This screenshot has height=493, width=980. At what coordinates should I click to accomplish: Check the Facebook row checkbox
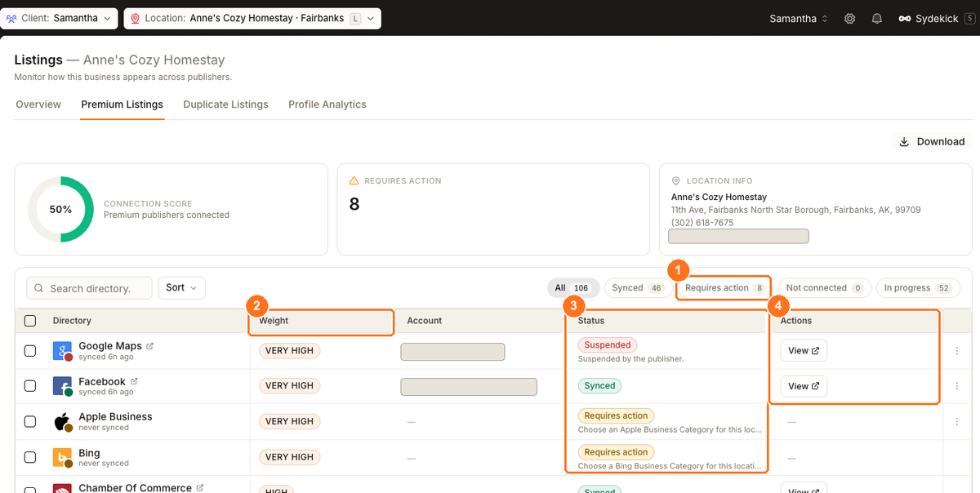click(30, 386)
